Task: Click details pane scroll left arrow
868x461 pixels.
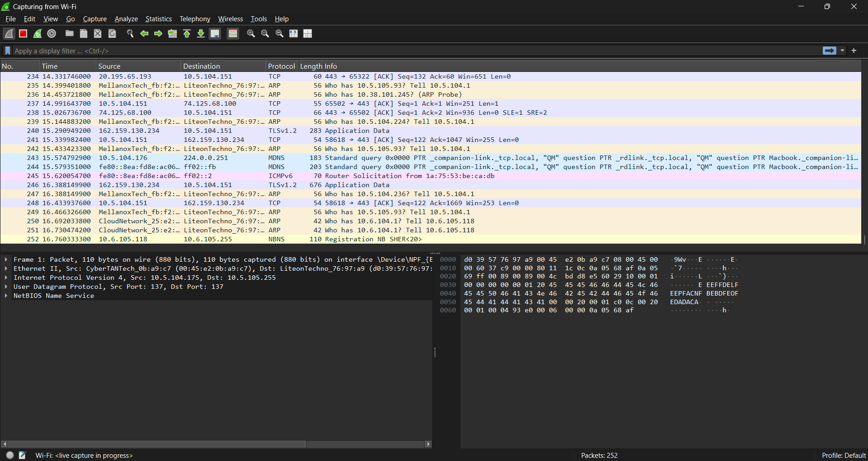Action: [x=5, y=444]
